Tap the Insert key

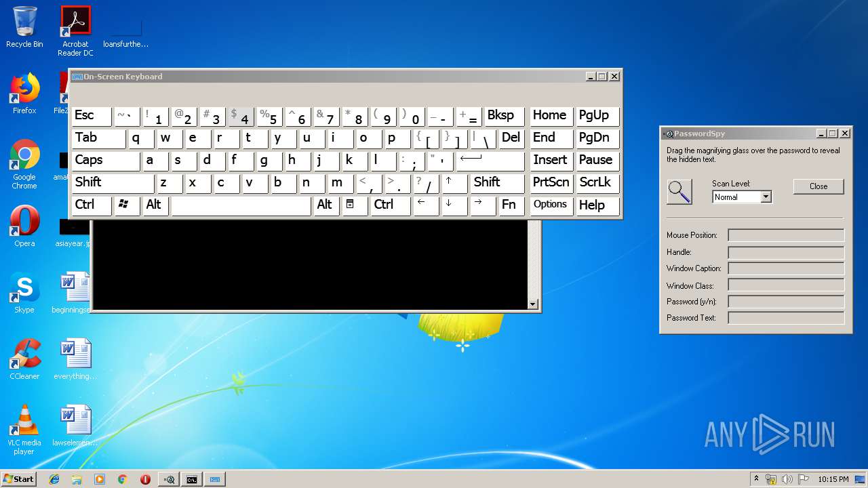point(551,161)
